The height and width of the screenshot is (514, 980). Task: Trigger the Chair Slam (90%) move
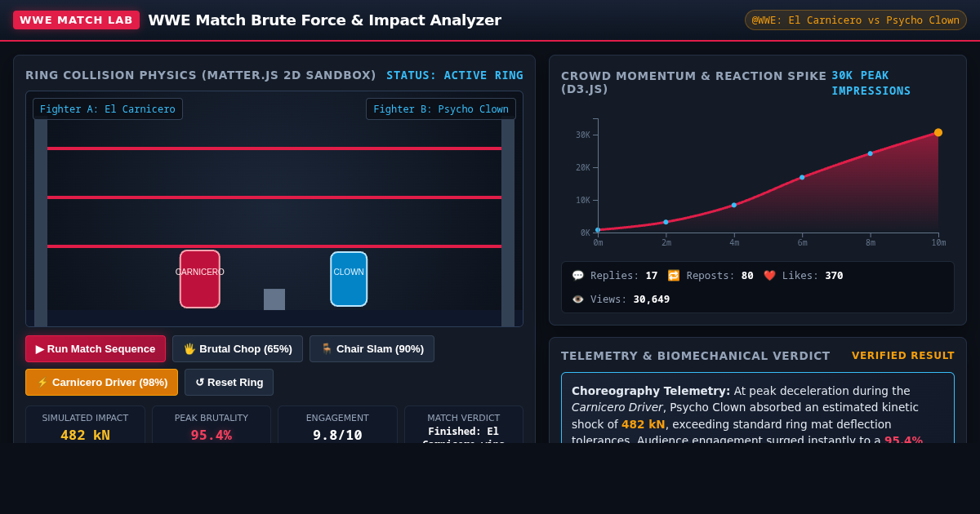coord(372,349)
